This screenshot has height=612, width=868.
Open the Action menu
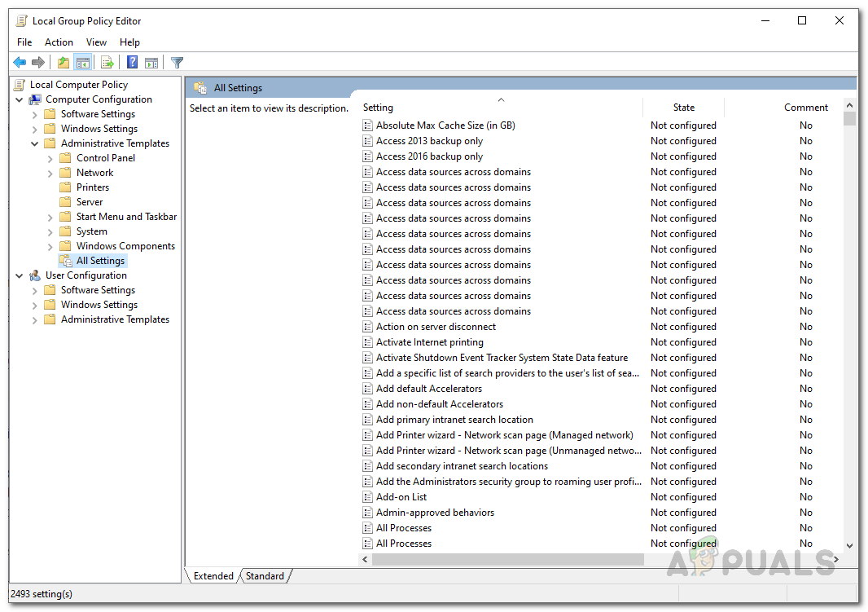(59, 42)
